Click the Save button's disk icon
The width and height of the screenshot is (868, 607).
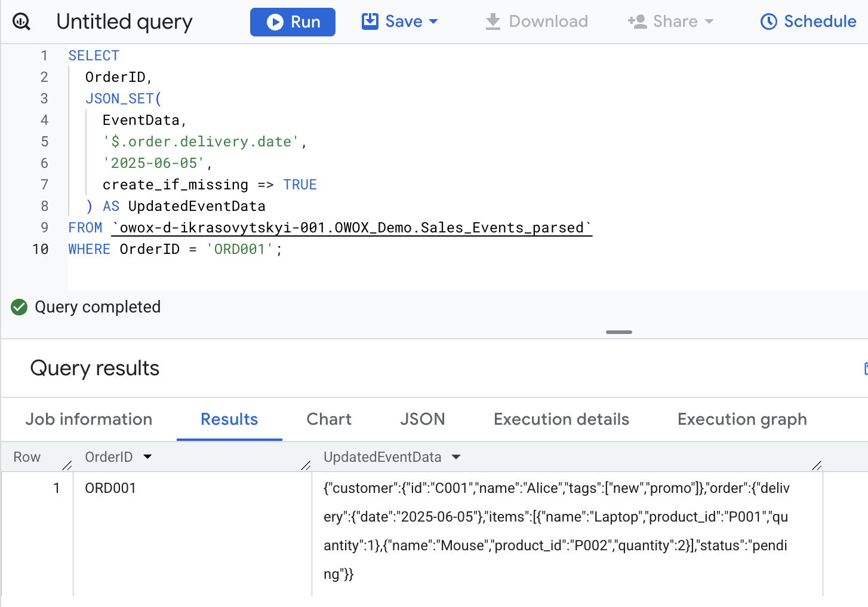(370, 22)
